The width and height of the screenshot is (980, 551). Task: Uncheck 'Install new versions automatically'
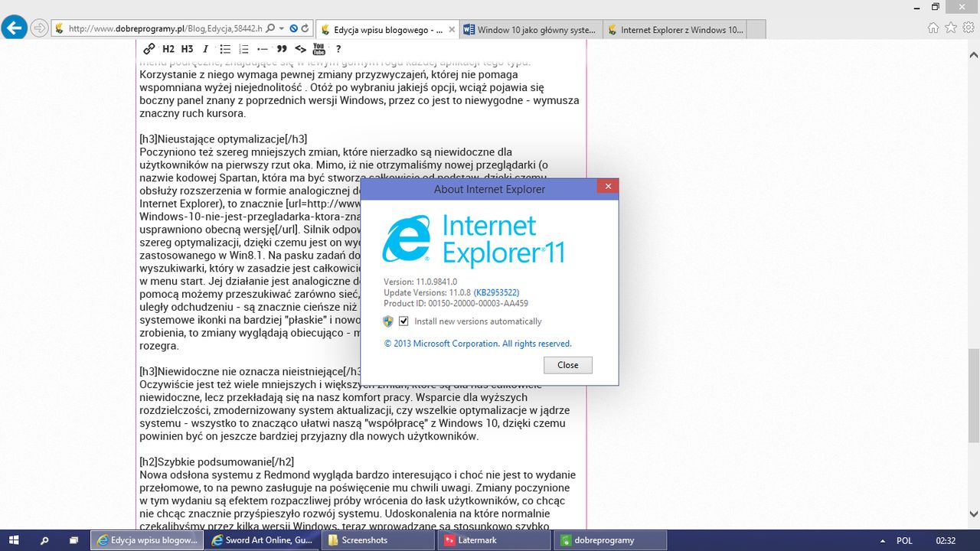(403, 321)
